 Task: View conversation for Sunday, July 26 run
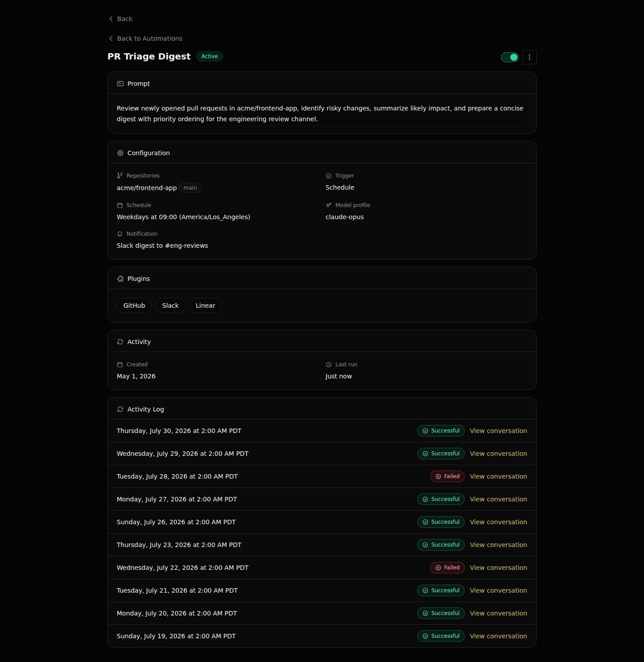pyautogui.click(x=498, y=522)
